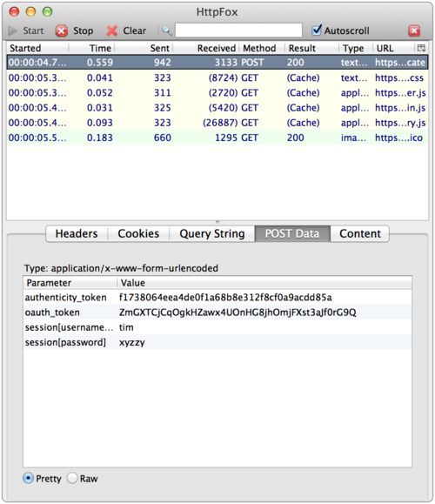Image resolution: width=435 pixels, height=504 pixels.
Task: Select the Raw radio button
Action: (72, 478)
